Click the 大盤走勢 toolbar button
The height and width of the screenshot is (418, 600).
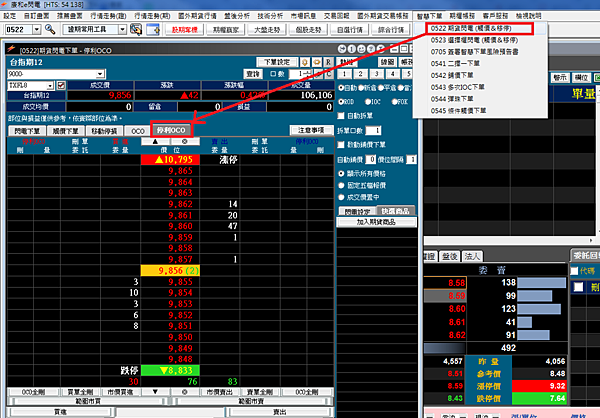pos(267,29)
